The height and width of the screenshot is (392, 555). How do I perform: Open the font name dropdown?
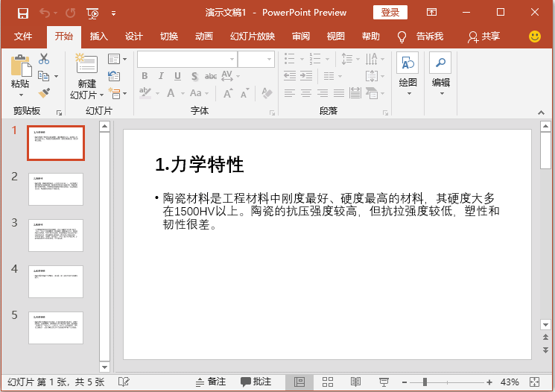pos(231,59)
